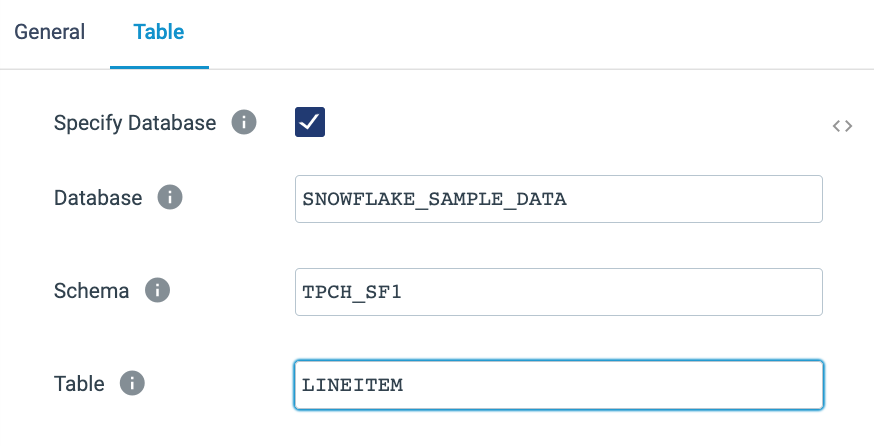Click the Schema field label
The image size is (874, 446).
(x=91, y=291)
